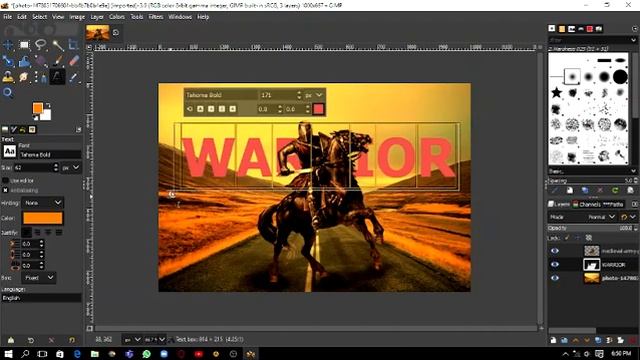The image size is (640, 360).
Task: Switch to the Paths tab
Action: click(613, 204)
